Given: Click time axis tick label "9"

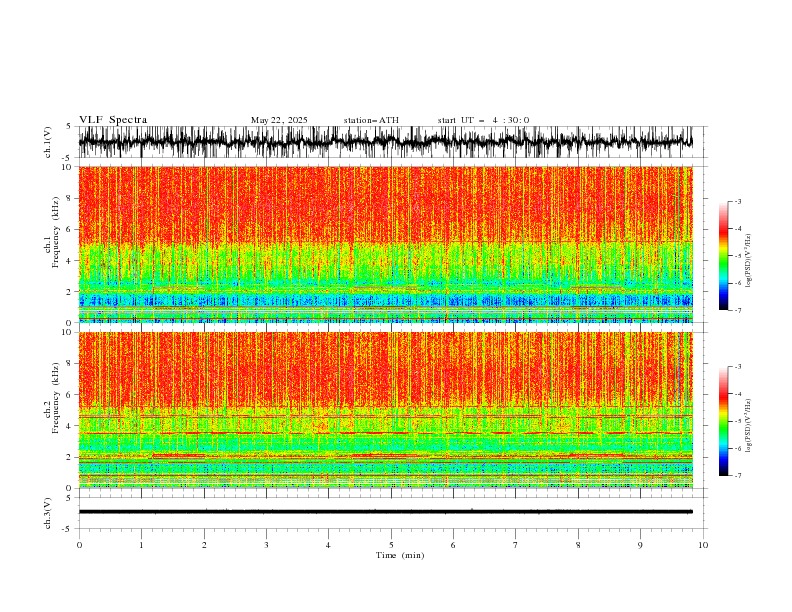Looking at the screenshot, I should point(640,545).
